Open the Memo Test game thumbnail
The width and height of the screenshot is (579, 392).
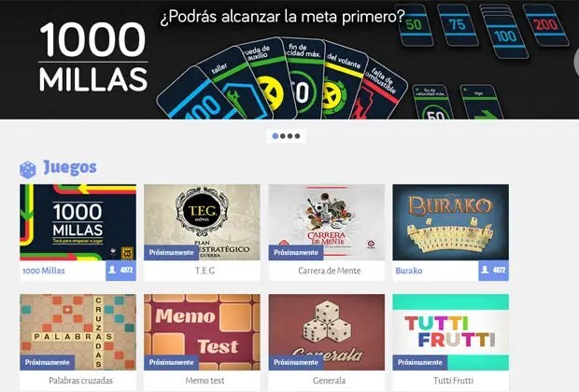tap(202, 332)
